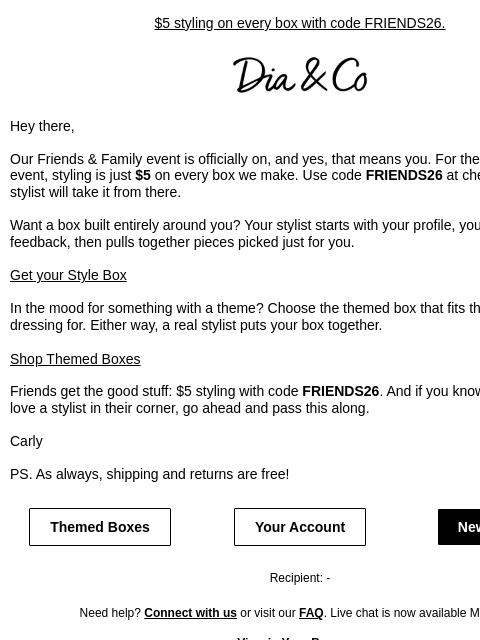This screenshot has width=480, height=640.
Task: Click the "Hey there," greeting
Action: coord(42,126)
